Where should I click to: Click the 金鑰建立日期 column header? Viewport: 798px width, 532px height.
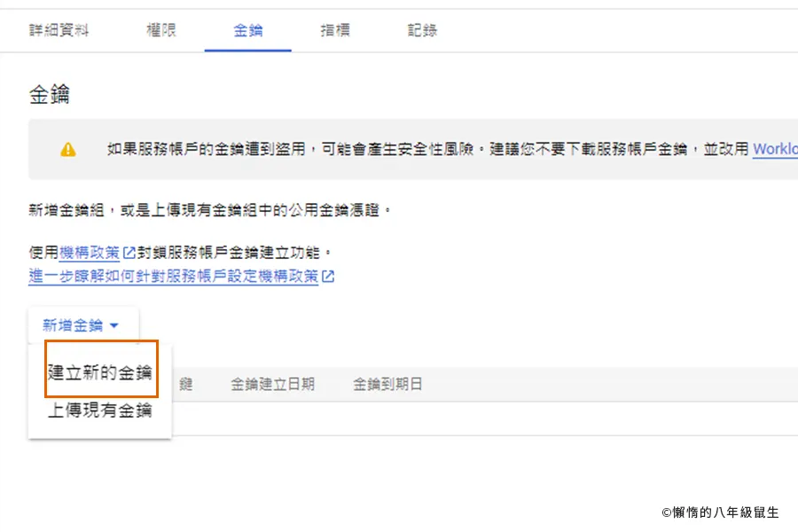(273, 384)
